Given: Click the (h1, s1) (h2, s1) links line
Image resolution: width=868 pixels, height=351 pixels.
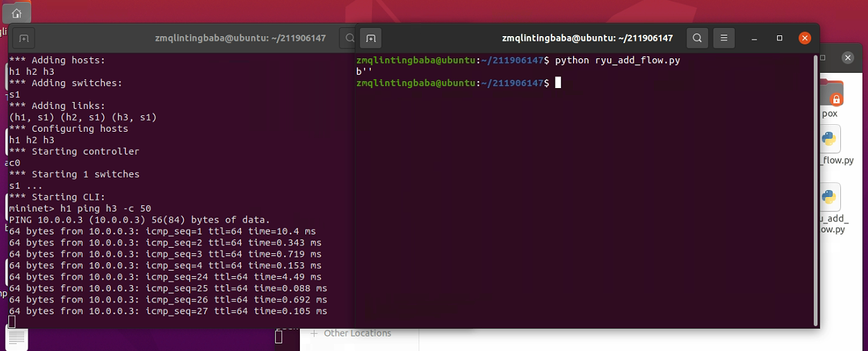Looking at the screenshot, I should (82, 117).
